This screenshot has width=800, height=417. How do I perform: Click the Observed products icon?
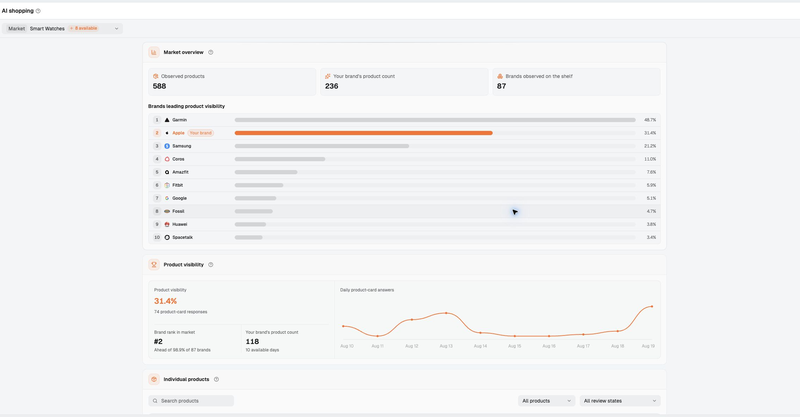pyautogui.click(x=156, y=76)
